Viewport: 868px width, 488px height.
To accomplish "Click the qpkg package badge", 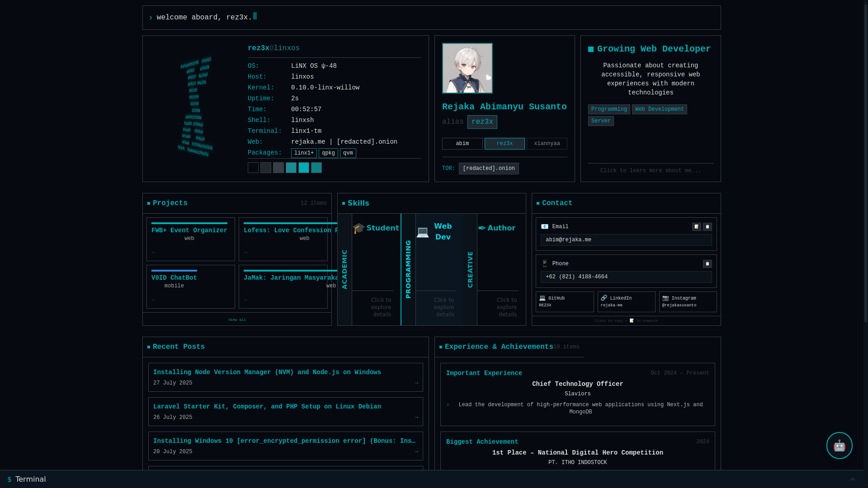I will point(328,153).
